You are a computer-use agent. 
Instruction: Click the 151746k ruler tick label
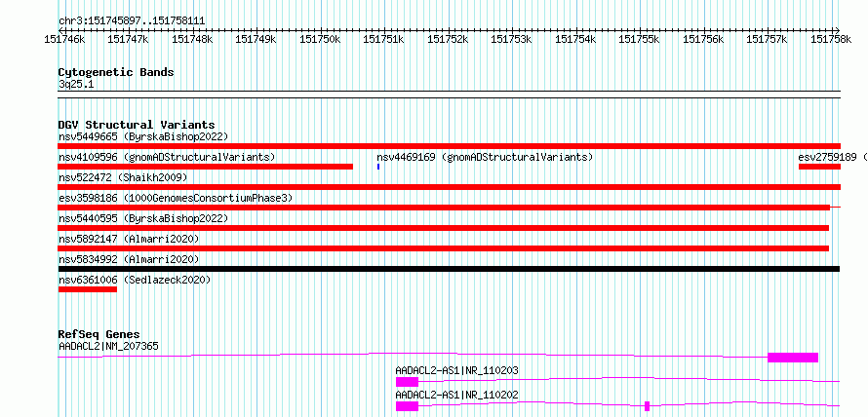(x=64, y=39)
